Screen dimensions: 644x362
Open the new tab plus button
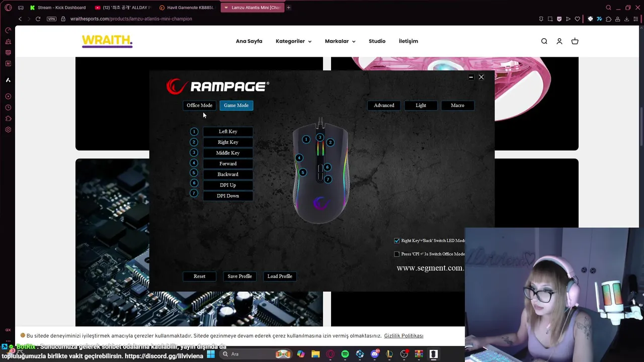coord(288,8)
